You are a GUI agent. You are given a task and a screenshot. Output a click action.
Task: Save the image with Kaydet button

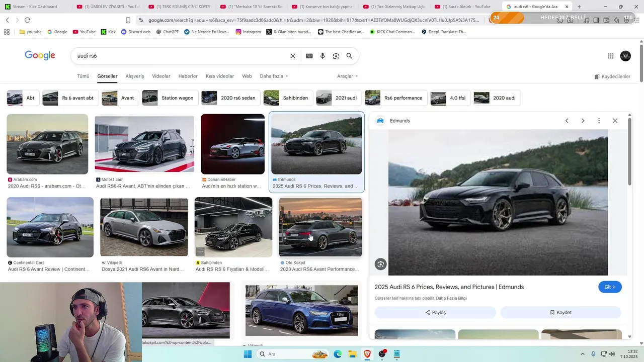(560, 312)
